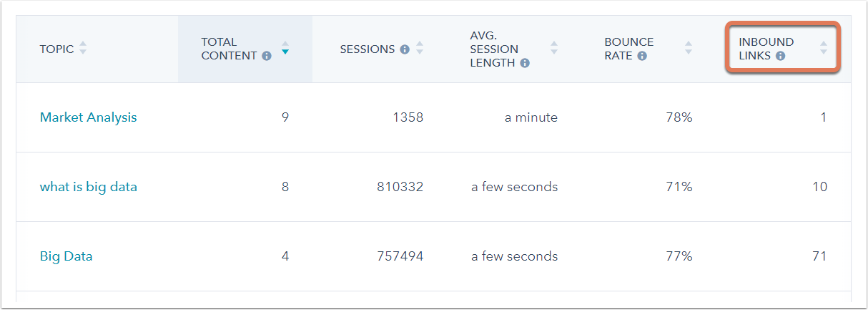Viewport: 868px width, 310px height.
Task: Open the what is big data topic
Action: 88,187
